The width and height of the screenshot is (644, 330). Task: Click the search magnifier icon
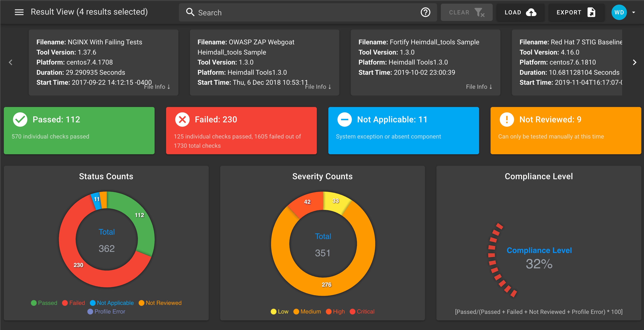pos(190,12)
